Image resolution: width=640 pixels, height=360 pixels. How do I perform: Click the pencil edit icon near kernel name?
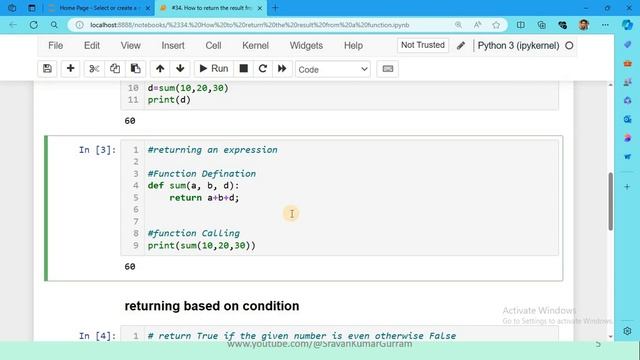point(461,45)
